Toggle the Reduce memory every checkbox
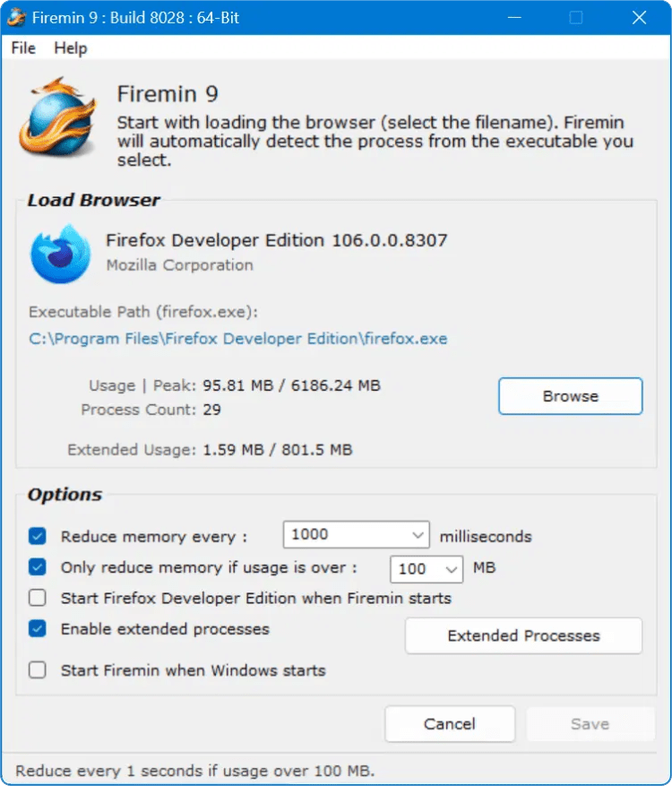Image resolution: width=672 pixels, height=786 pixels. (38, 536)
